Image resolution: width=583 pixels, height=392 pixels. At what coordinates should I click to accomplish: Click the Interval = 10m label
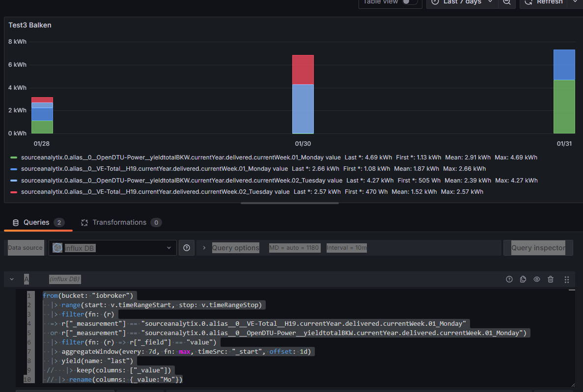pos(347,248)
